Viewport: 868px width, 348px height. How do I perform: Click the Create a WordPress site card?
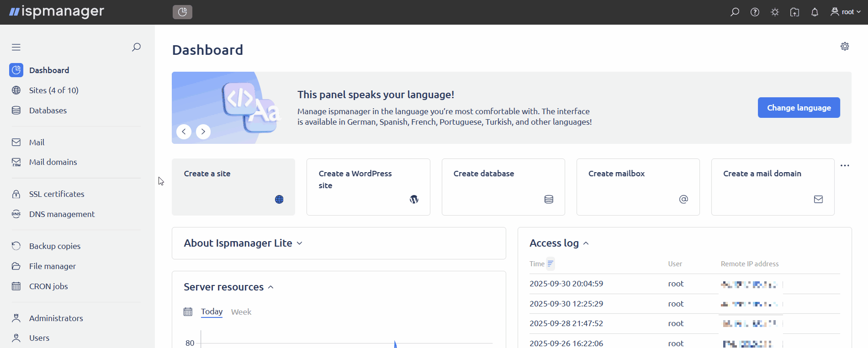(x=368, y=187)
